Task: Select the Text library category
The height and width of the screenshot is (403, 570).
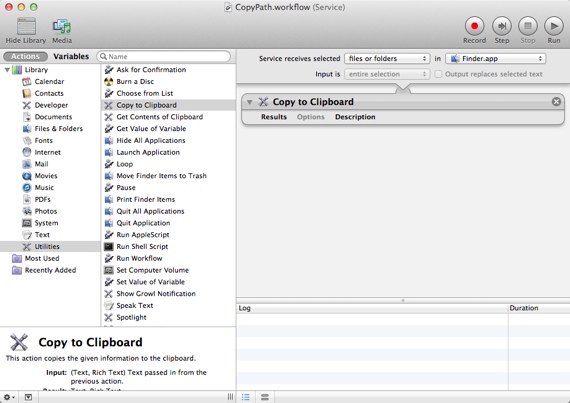Action: pyautogui.click(x=42, y=235)
